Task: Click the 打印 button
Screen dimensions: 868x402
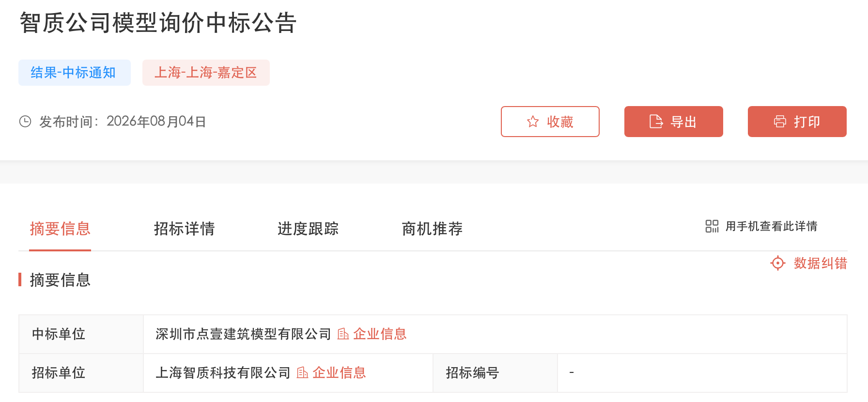Action: [797, 122]
